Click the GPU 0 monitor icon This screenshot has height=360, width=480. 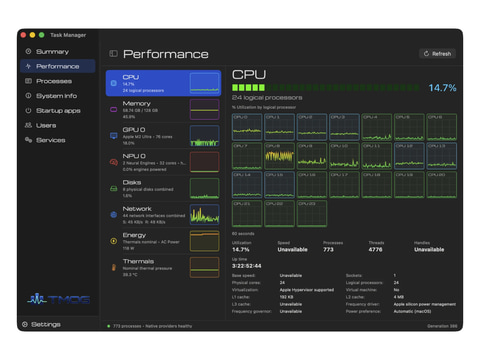(114, 136)
